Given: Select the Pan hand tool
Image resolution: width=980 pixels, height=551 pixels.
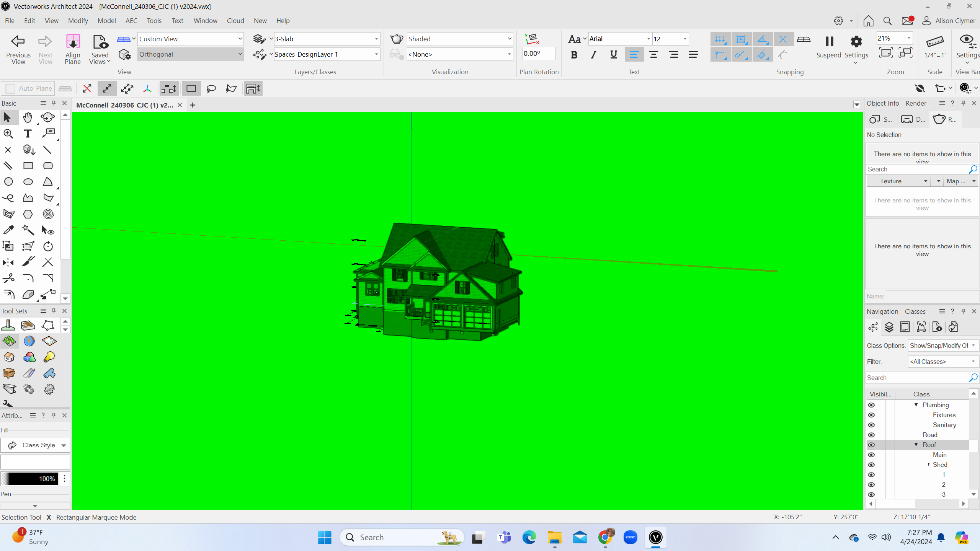Looking at the screenshot, I should pos(28,117).
